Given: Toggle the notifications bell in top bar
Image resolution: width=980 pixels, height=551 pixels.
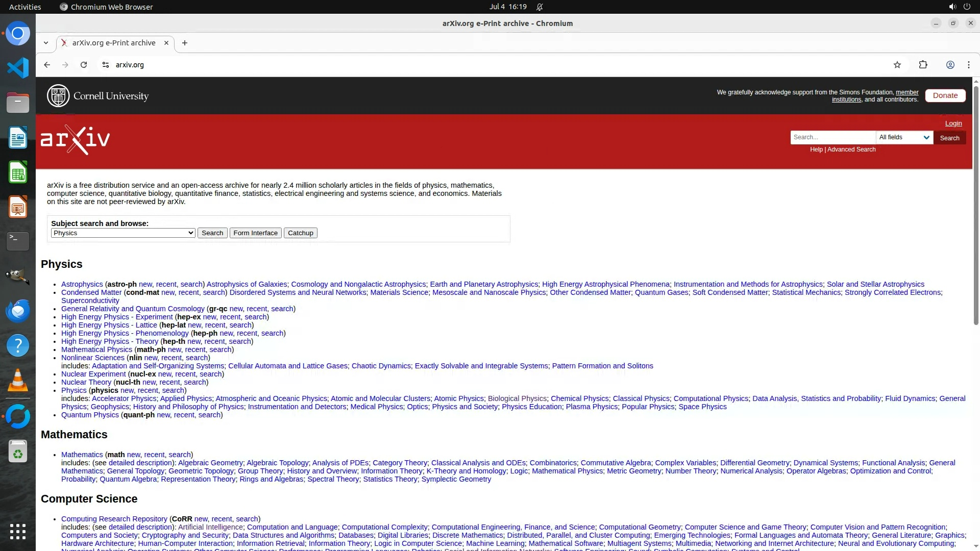Looking at the screenshot, I should click(x=540, y=7).
